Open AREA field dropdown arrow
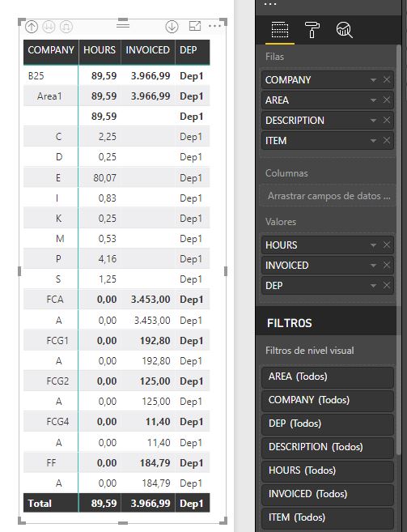 (374, 100)
